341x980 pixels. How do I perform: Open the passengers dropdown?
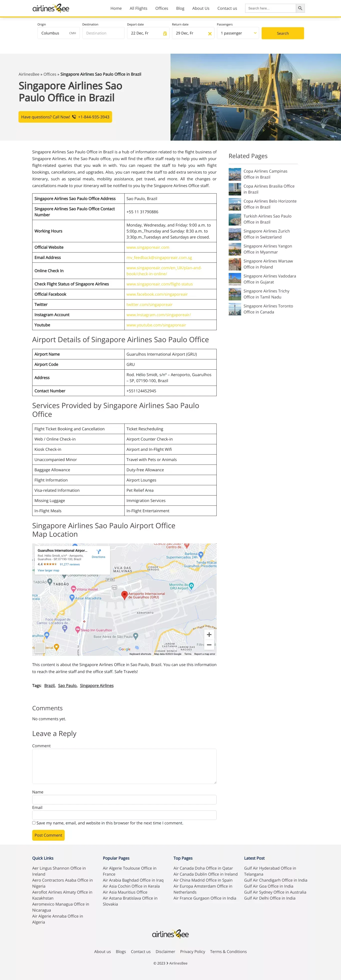pos(238,33)
